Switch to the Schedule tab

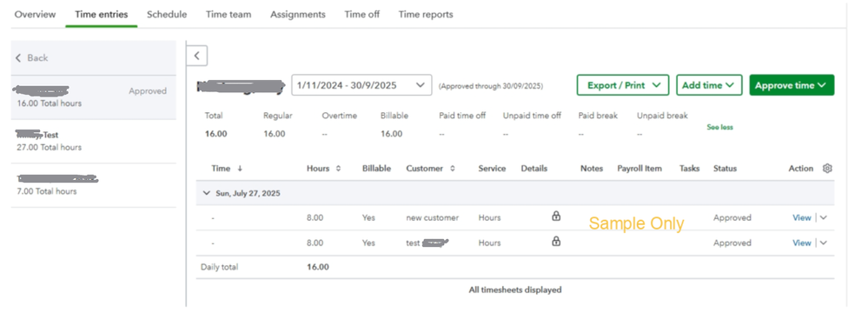click(x=167, y=15)
